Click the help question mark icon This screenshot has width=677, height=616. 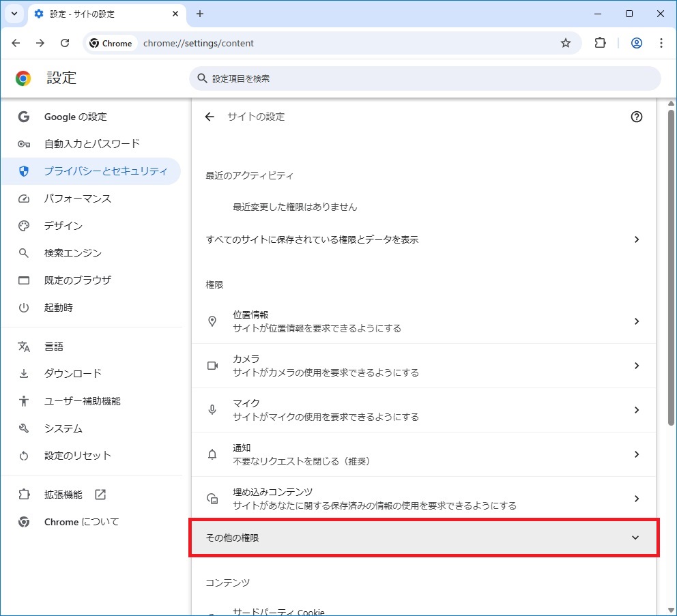click(x=636, y=117)
